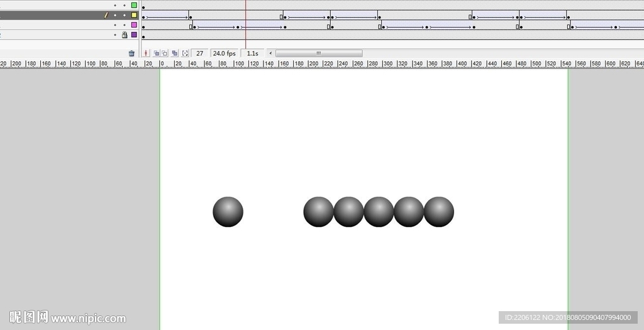Viewport: 644px width, 330px height.
Task: Hide the top layer using its visibility dot
Action: pos(115,5)
